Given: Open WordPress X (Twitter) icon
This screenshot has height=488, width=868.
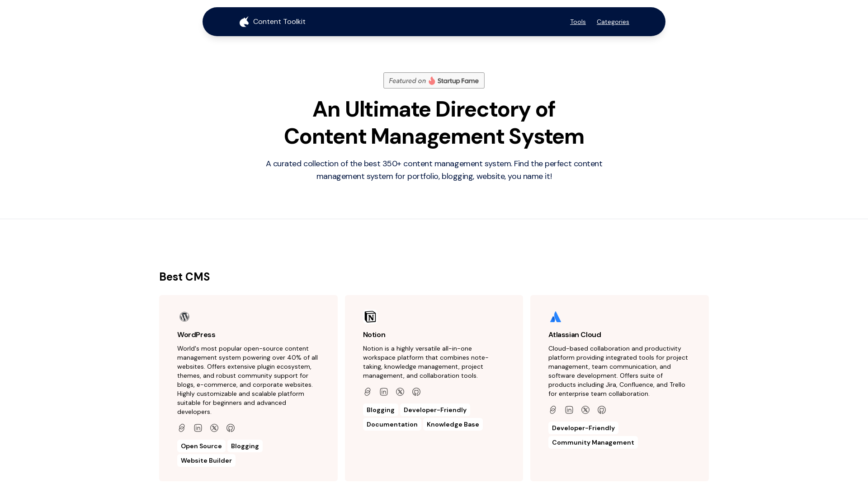Looking at the screenshot, I should 214,428.
